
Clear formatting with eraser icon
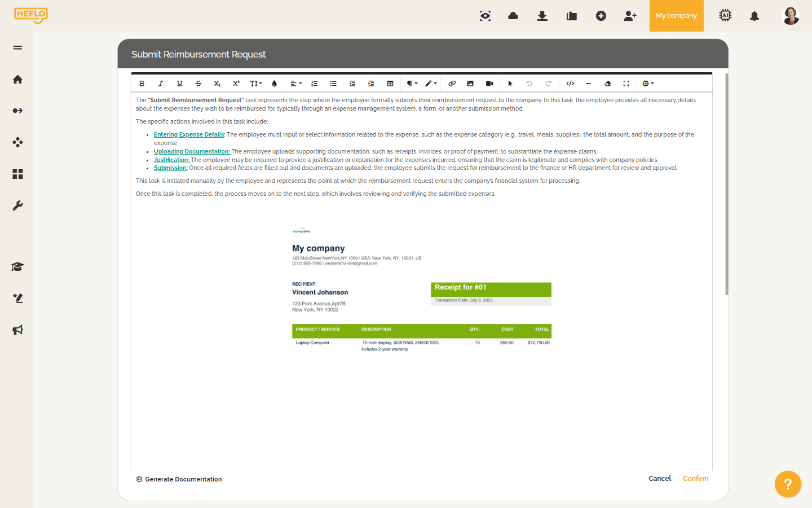pyautogui.click(x=607, y=84)
